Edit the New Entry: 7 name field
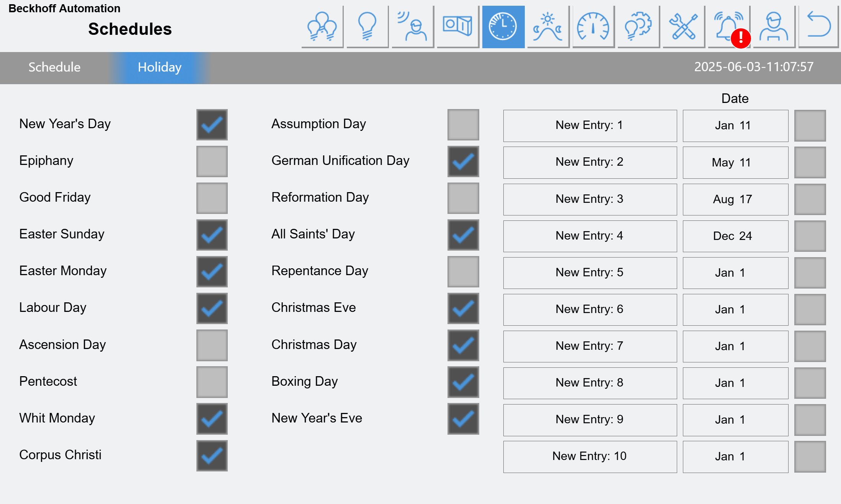Viewport: 841px width, 504px height. (590, 346)
